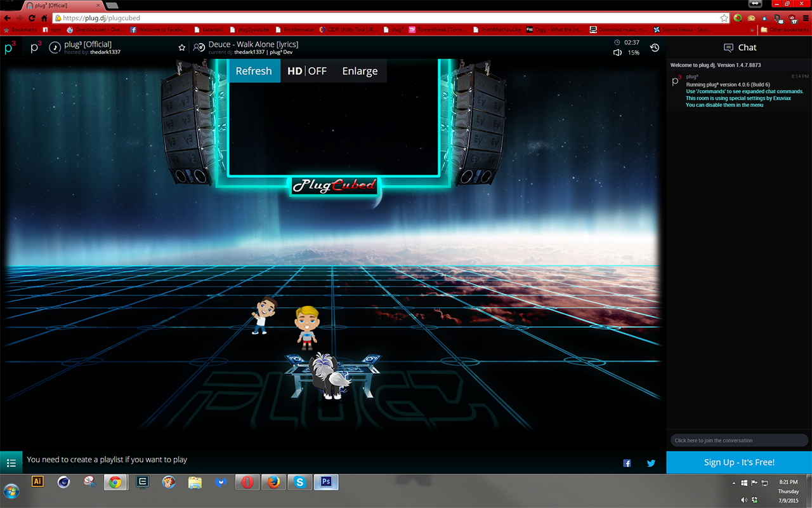Click Sign Up - It's Free!

pos(739,462)
